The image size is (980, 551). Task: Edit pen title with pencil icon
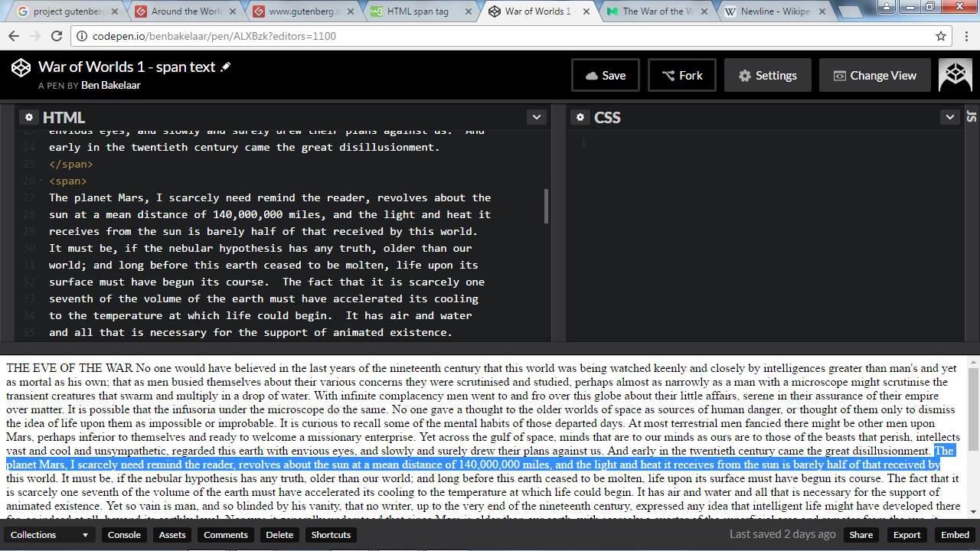coord(225,67)
